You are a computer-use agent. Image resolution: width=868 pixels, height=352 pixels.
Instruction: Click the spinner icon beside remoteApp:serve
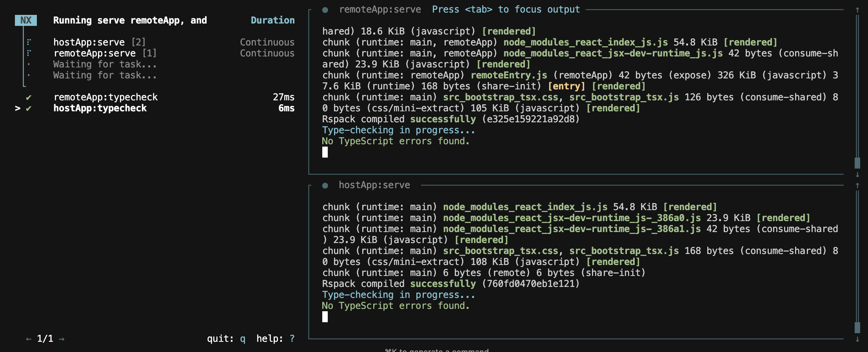tap(29, 53)
